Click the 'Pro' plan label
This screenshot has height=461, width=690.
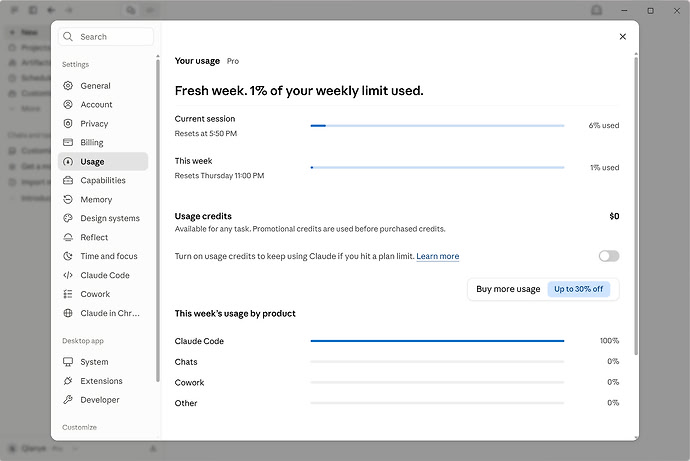tap(233, 61)
